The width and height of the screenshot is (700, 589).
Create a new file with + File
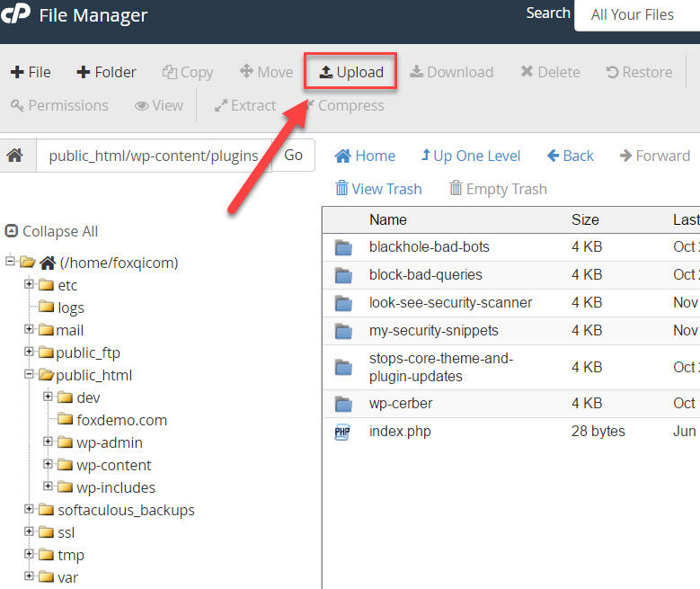pyautogui.click(x=31, y=72)
